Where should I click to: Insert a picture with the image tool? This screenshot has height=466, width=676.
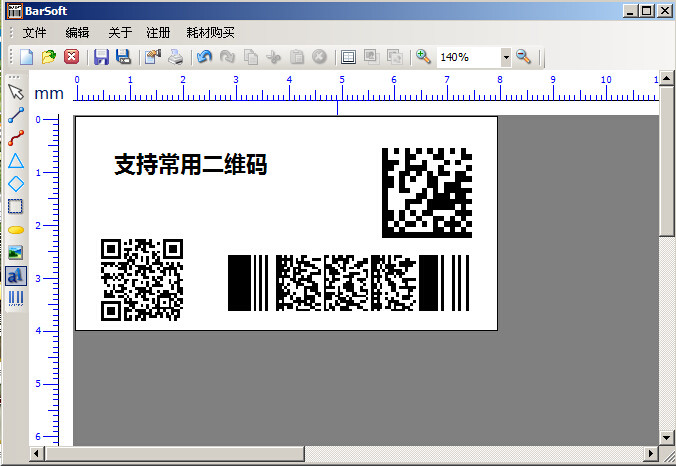point(16,253)
